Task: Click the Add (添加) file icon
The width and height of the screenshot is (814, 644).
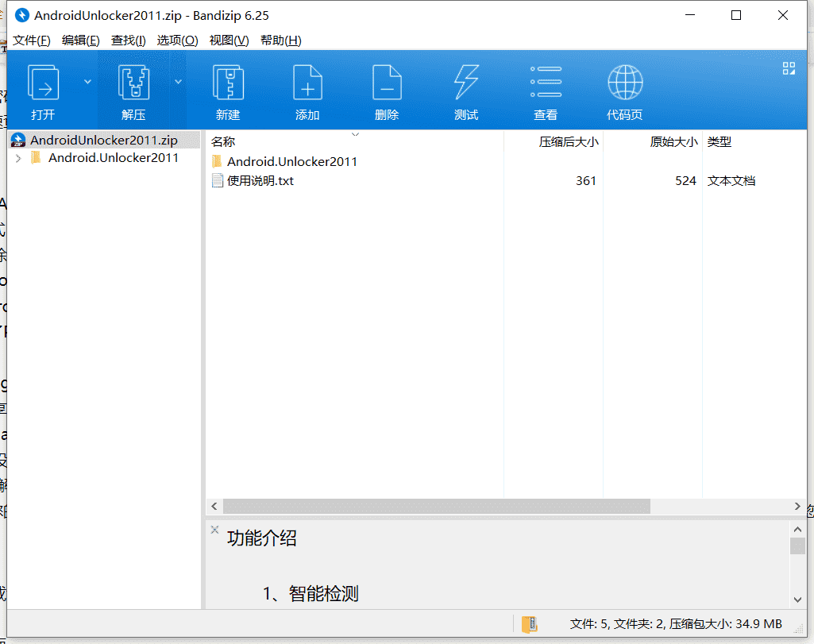Action: pyautogui.click(x=307, y=83)
